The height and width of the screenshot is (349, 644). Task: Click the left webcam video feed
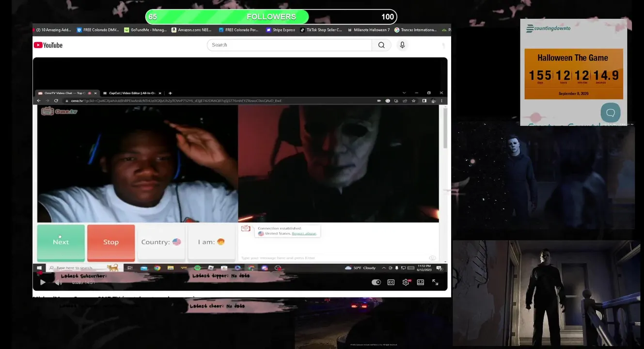point(137,163)
